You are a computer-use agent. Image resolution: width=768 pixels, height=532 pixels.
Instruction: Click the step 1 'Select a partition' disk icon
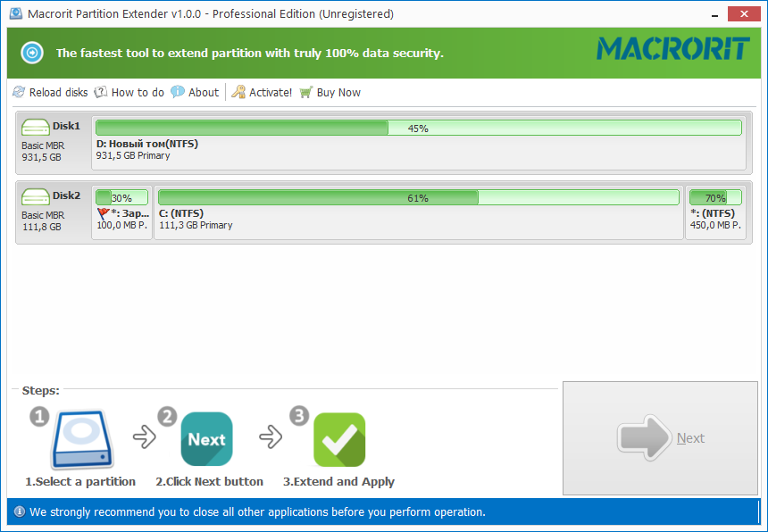point(81,438)
